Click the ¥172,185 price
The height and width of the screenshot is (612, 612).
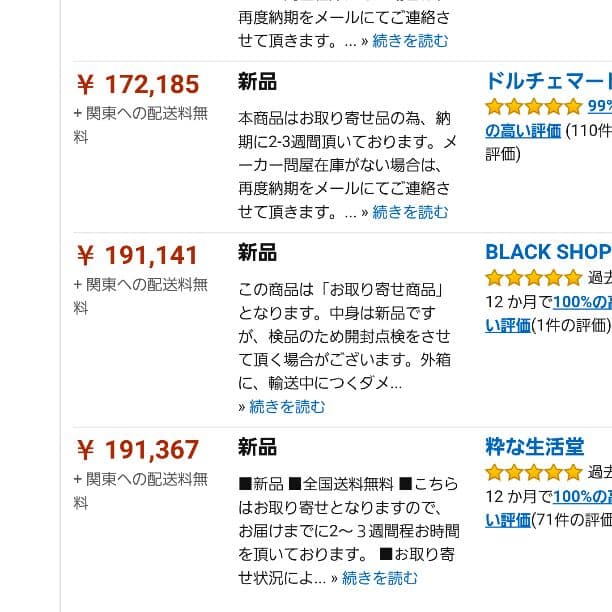(x=138, y=85)
